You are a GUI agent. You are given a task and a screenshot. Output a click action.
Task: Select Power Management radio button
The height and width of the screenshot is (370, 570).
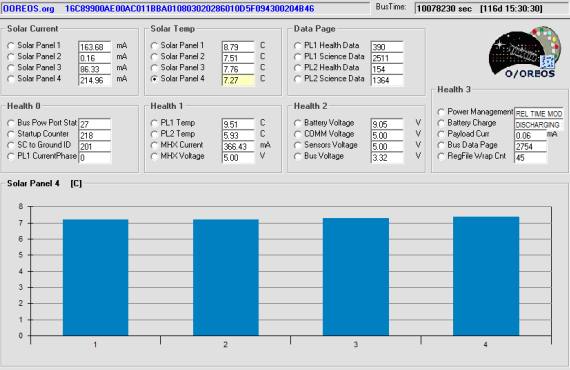441,112
